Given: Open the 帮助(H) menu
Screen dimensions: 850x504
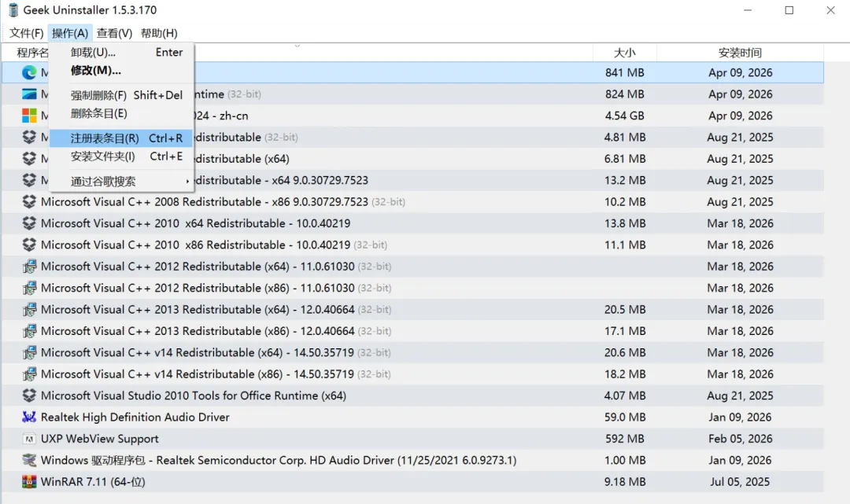Looking at the screenshot, I should click(159, 33).
